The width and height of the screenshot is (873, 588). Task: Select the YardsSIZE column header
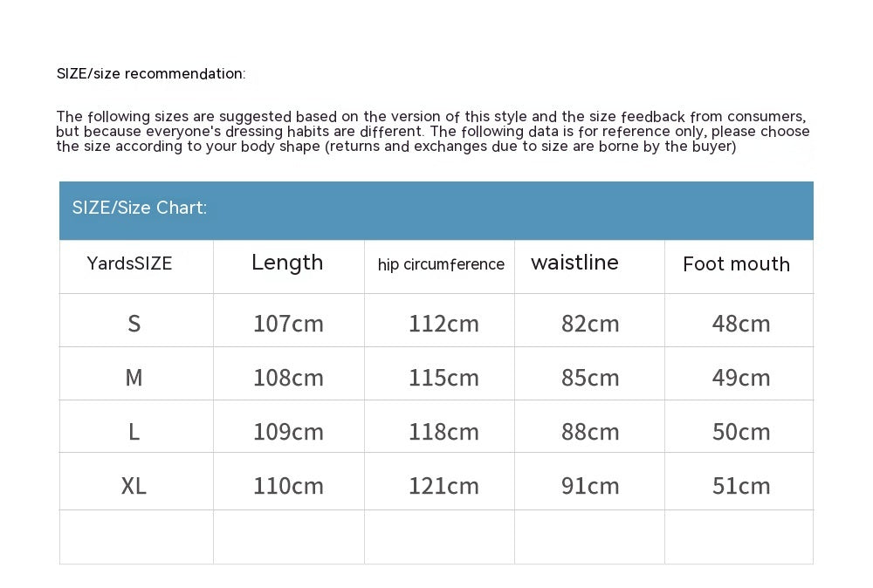click(x=130, y=263)
